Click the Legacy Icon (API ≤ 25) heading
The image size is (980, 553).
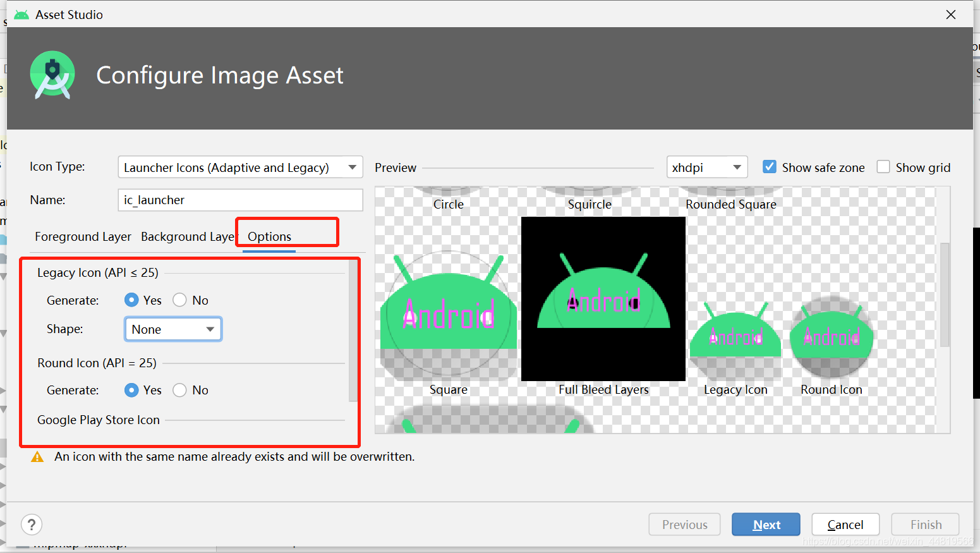click(x=98, y=272)
